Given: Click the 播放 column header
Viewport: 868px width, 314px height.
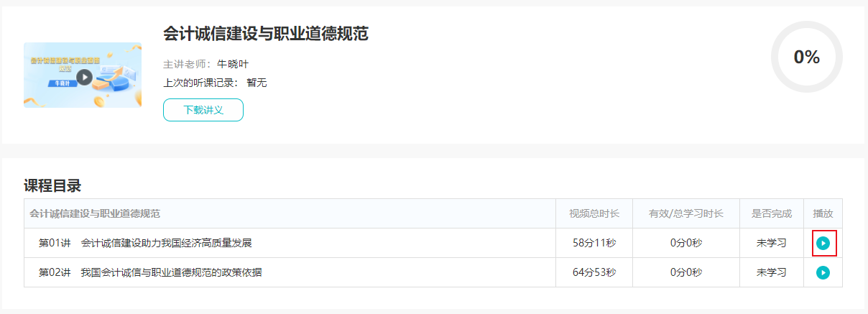Looking at the screenshot, I should point(823,213).
